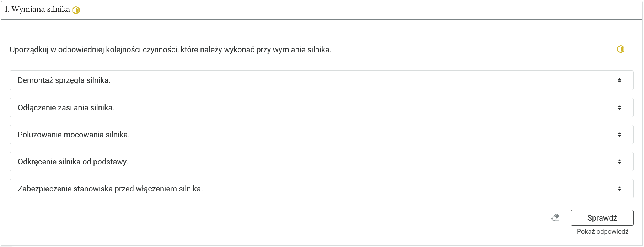644x247 pixels.
Task: Grab sort handle of "Demontaż sprzęgła silnika"
Action: point(619,80)
